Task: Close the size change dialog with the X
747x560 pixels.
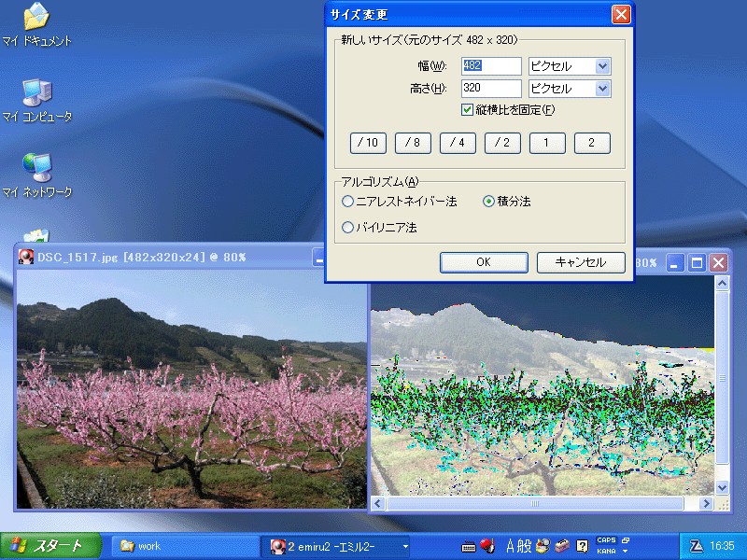Action: (621, 14)
